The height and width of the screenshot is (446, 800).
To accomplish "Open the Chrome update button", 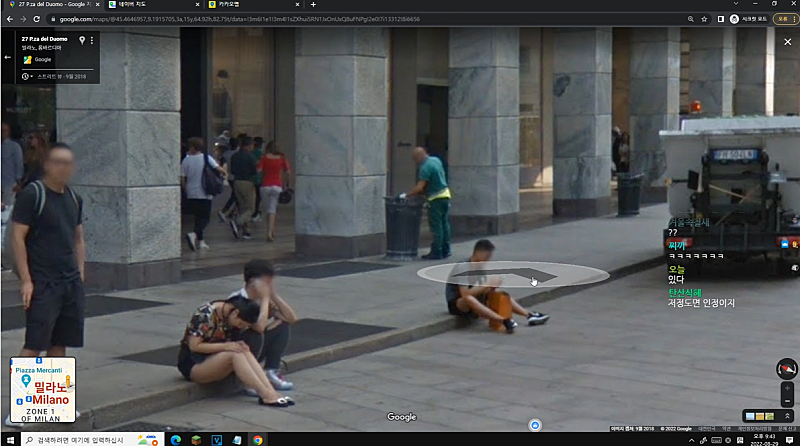I will coord(785,19).
